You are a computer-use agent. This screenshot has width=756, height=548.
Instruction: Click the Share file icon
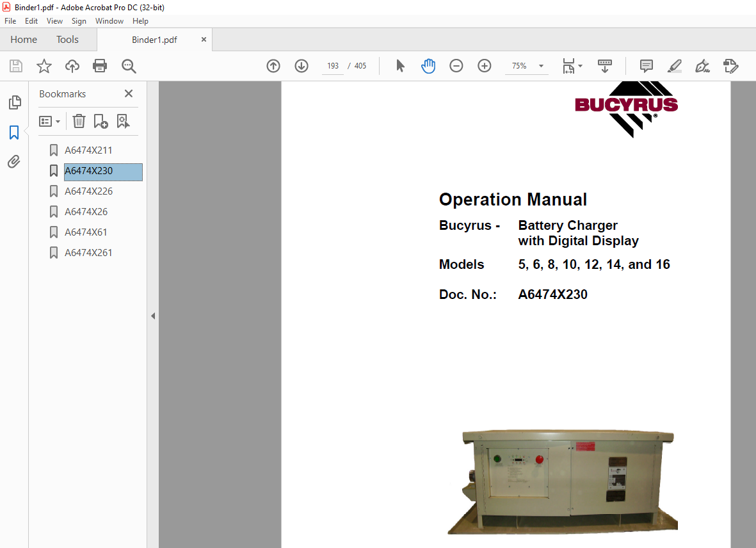[x=731, y=66]
